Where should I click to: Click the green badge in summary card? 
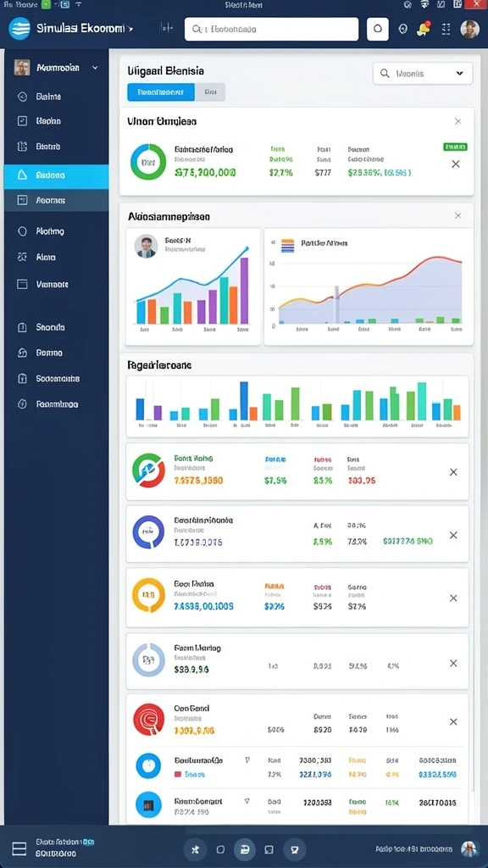click(455, 147)
